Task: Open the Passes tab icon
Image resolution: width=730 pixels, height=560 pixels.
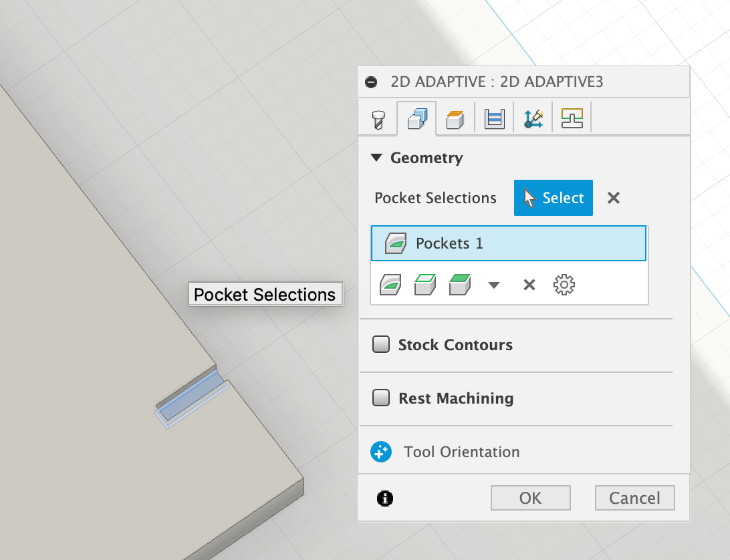Action: (455, 117)
